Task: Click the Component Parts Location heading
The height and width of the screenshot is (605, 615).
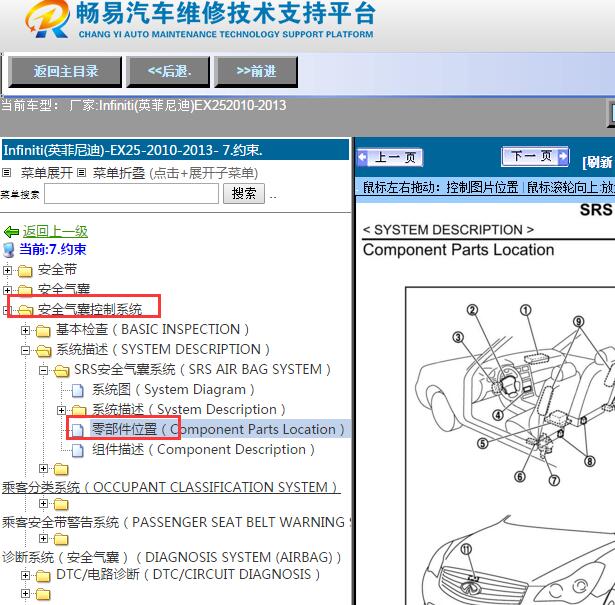Action: (459, 250)
